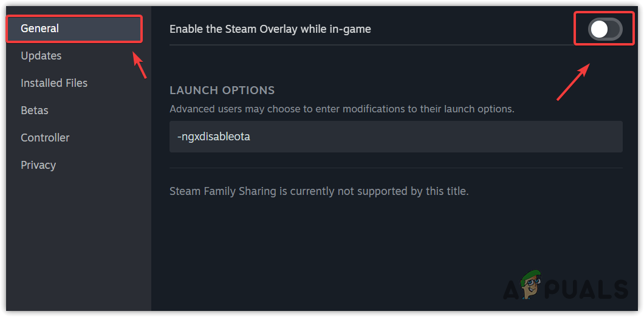The width and height of the screenshot is (644, 317).
Task: Select Installed Files in the sidebar
Action: 54,83
